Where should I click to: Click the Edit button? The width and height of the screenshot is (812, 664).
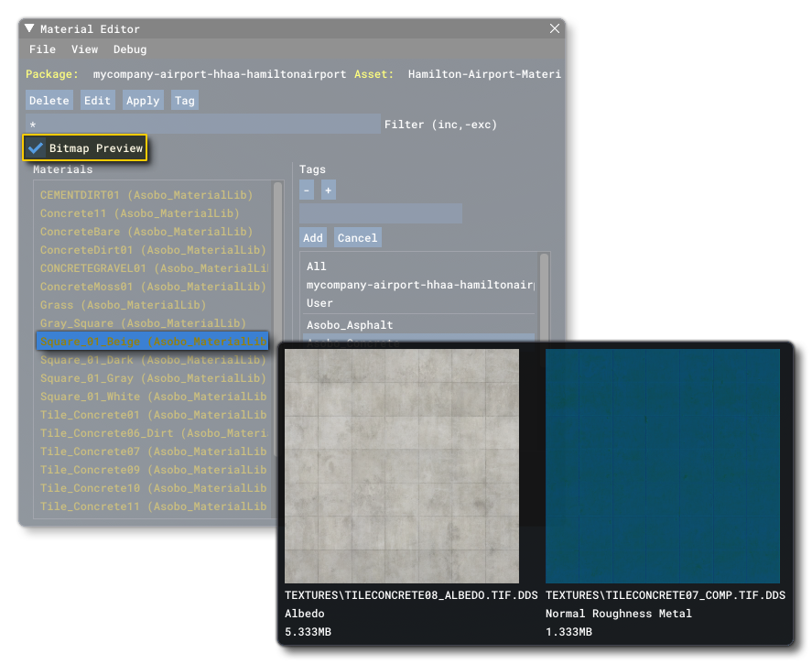(97, 100)
